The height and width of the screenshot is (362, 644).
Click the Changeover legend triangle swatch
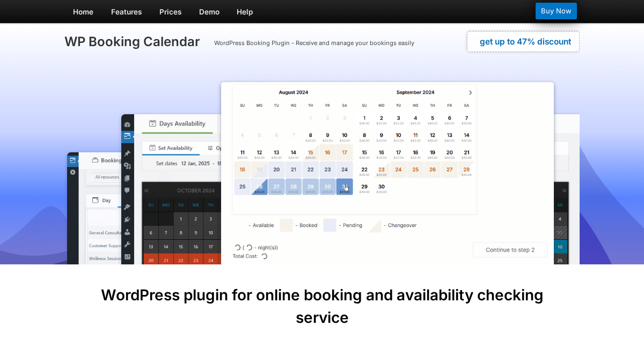tap(375, 225)
